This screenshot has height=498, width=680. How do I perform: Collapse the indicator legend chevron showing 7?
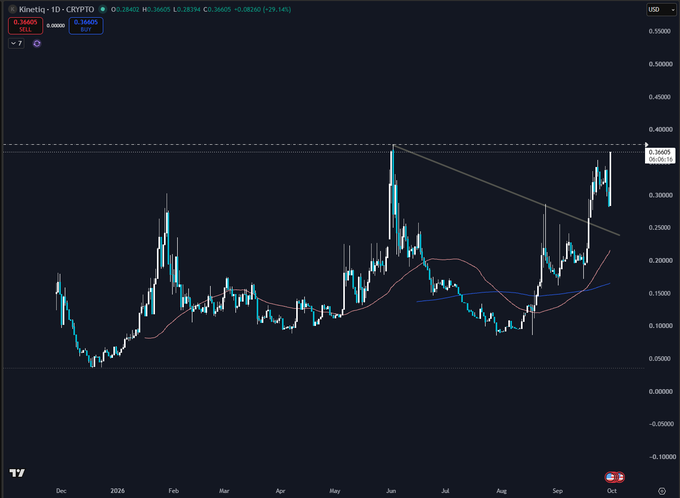click(x=16, y=43)
